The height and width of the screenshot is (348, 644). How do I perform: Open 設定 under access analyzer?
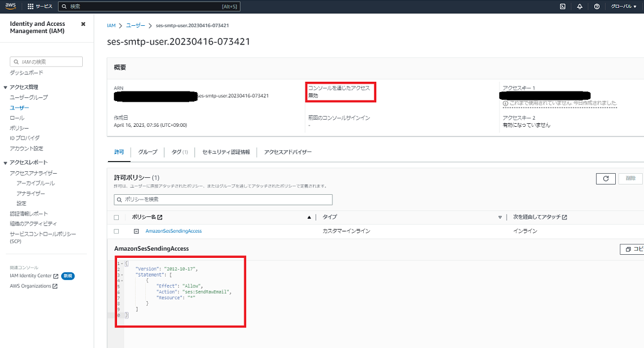22,204
